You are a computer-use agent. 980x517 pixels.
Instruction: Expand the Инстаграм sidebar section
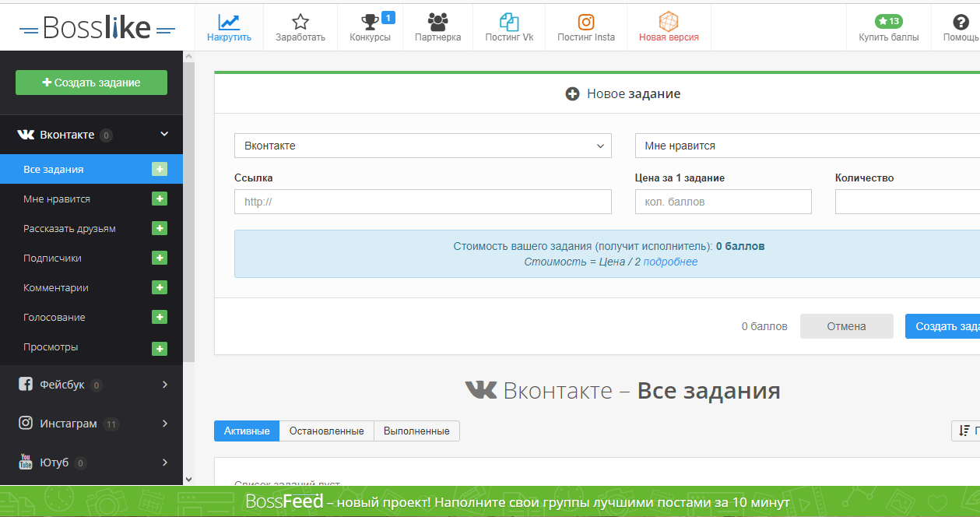tap(165, 423)
